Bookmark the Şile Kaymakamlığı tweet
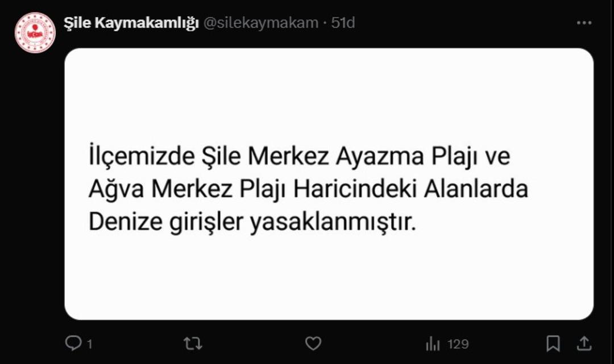614x364 pixels. click(x=553, y=344)
